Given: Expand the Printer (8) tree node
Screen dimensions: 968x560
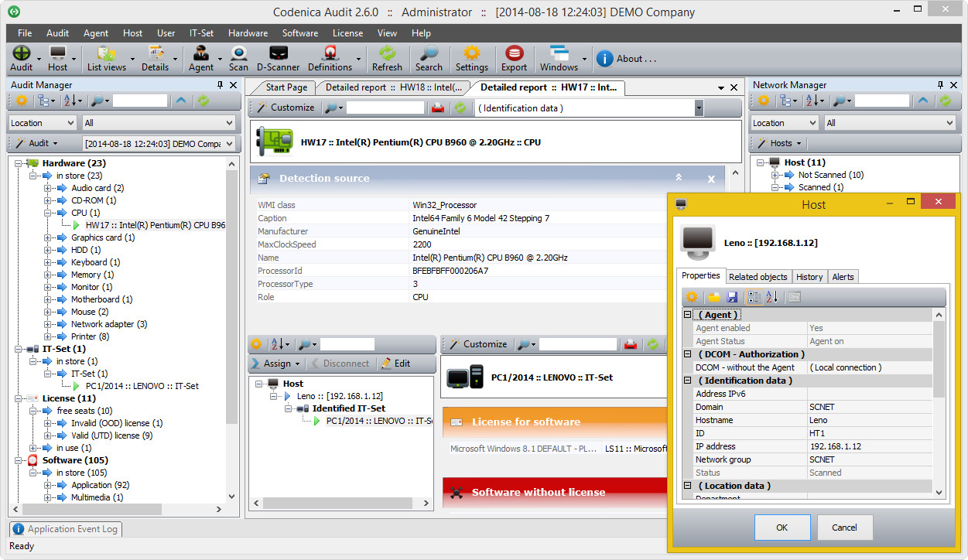Looking at the screenshot, I should (48, 336).
